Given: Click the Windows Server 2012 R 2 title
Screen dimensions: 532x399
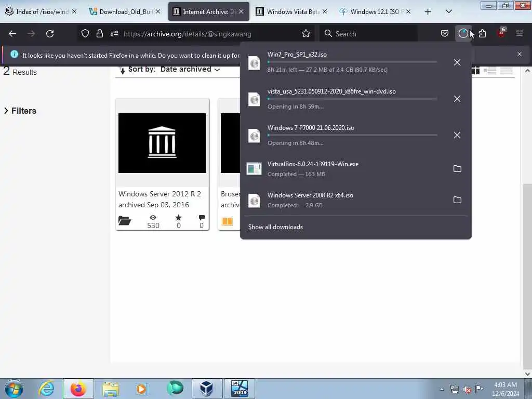Looking at the screenshot, I should (159, 194).
